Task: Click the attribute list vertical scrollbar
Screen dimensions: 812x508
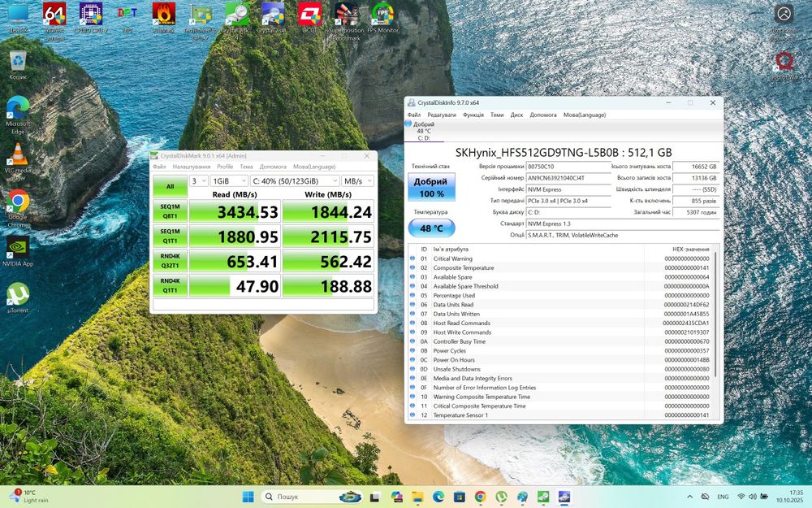Action: tap(715, 314)
